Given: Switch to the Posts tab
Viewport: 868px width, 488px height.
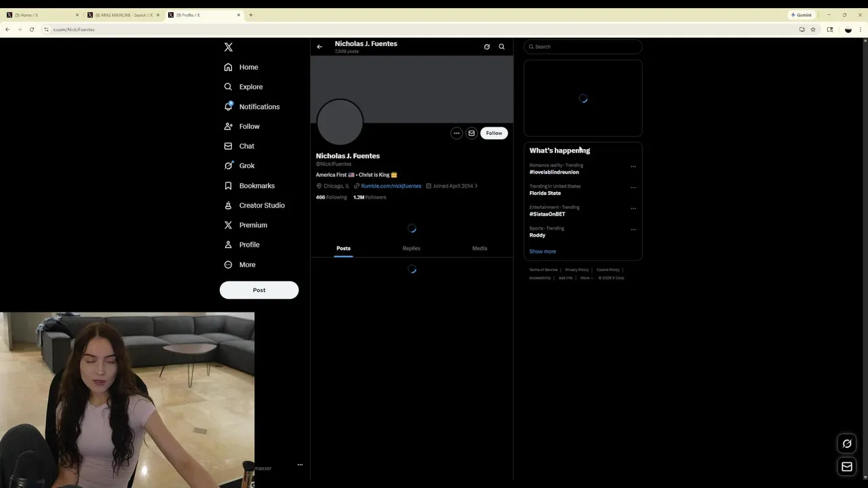Looking at the screenshot, I should pos(344,248).
